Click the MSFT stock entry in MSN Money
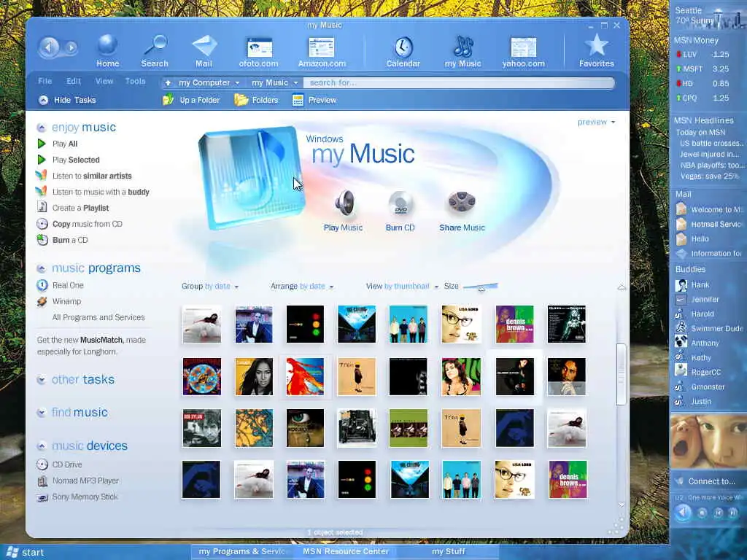The width and height of the screenshot is (747, 560). [703, 69]
